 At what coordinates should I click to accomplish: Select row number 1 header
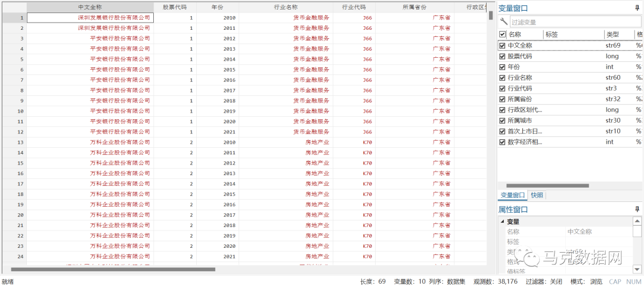click(x=15, y=18)
